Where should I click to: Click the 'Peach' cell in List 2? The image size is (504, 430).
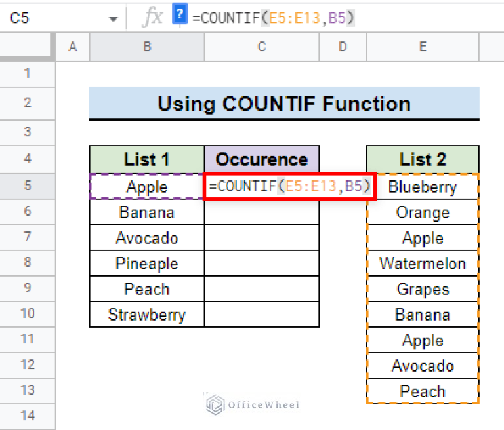tap(423, 391)
